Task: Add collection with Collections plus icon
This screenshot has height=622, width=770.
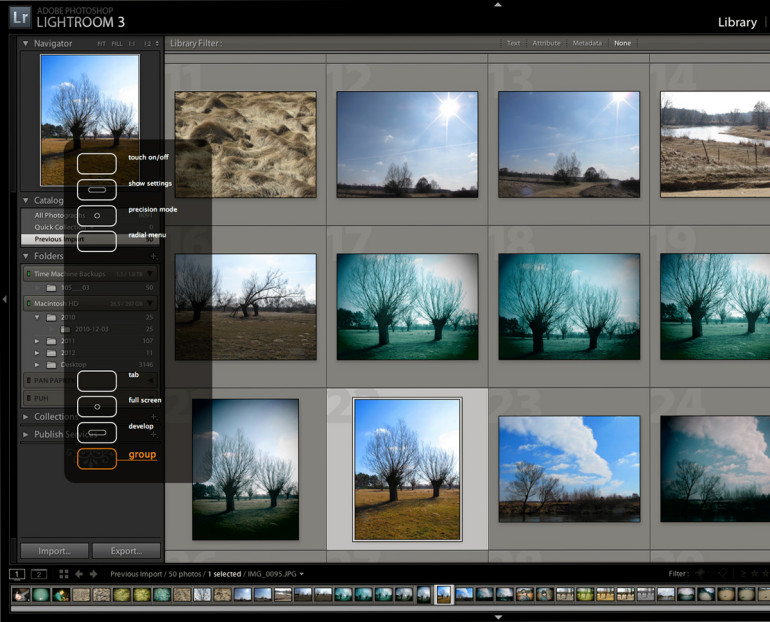Action: (154, 417)
